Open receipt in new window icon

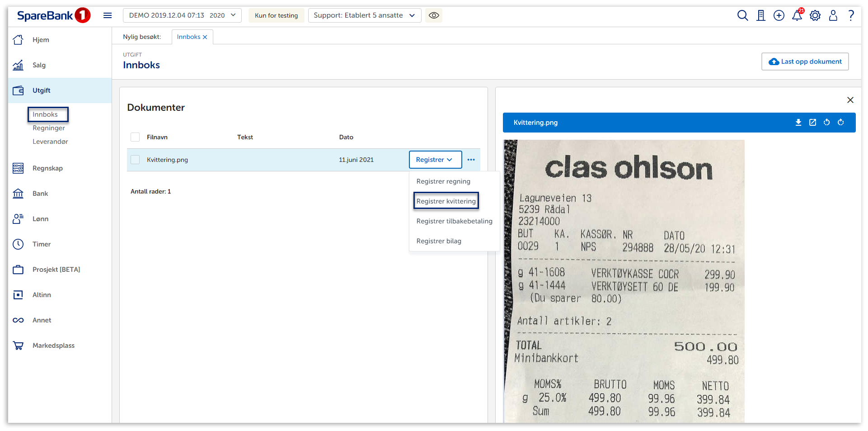click(x=812, y=123)
